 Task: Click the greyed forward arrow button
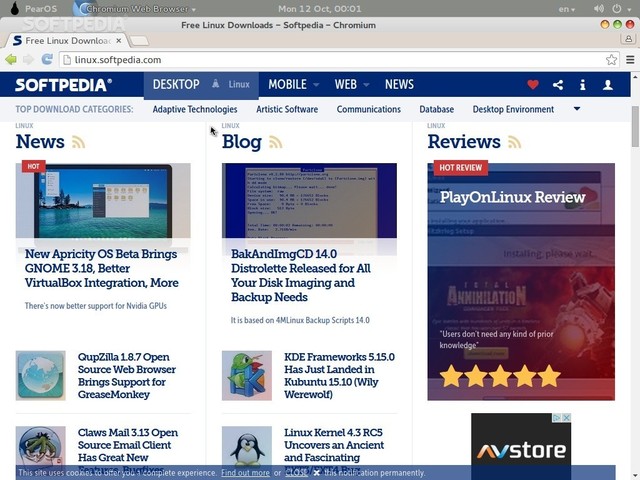tap(28, 60)
